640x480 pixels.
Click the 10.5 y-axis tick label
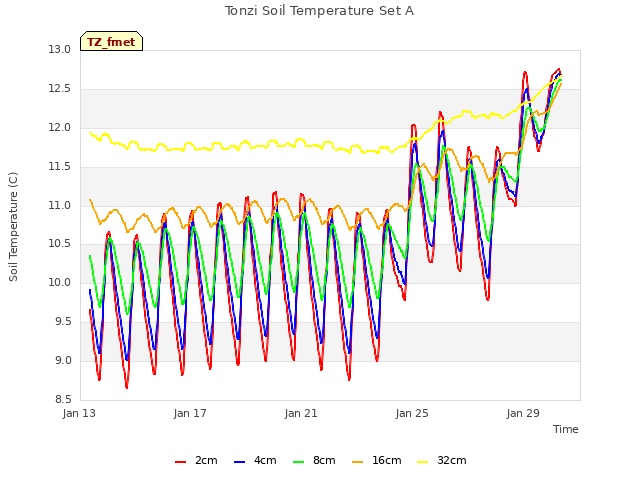[60, 244]
